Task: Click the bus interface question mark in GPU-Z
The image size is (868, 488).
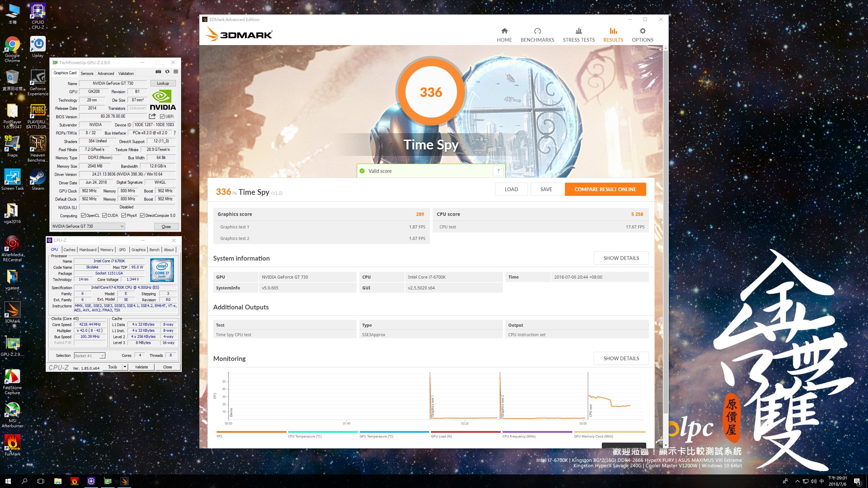Action: [x=175, y=133]
